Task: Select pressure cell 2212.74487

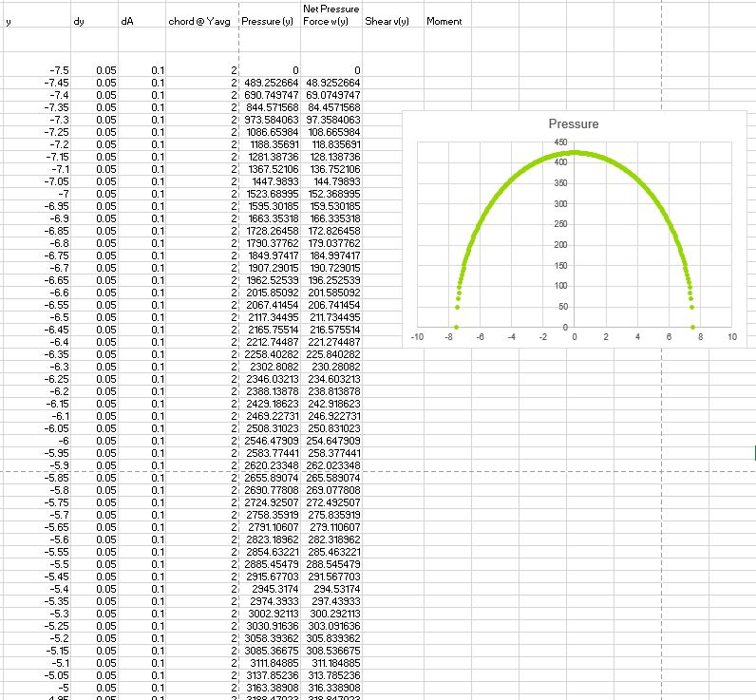Action: point(270,342)
